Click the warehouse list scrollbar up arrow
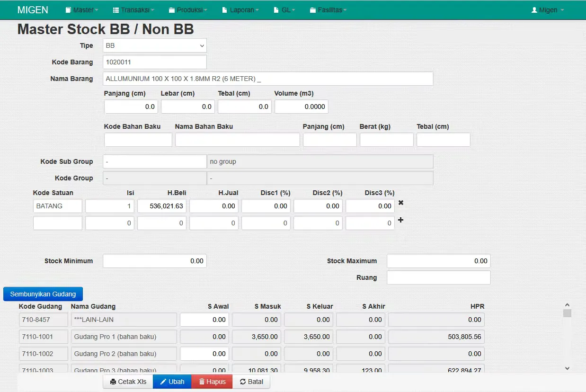 pos(567,305)
